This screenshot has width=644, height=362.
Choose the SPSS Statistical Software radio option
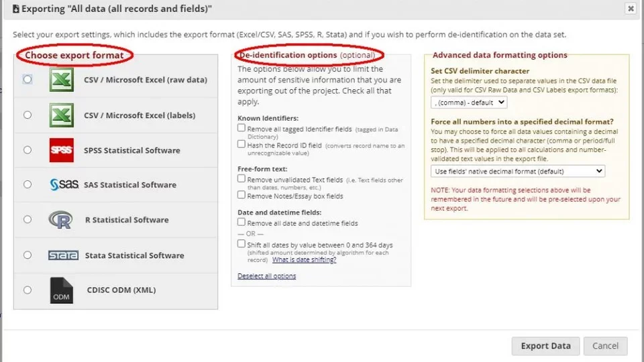coord(28,150)
